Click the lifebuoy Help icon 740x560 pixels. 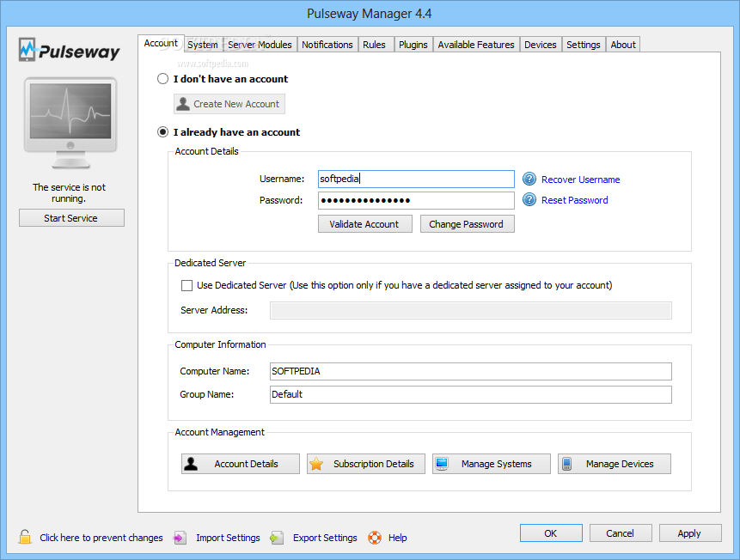[x=375, y=538]
